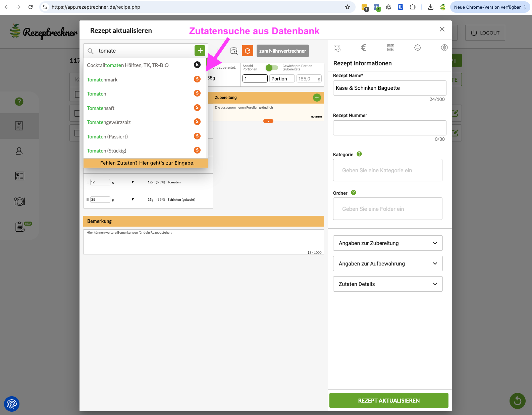The height and width of the screenshot is (415, 532).
Task: Grab the drag handle of Schinken row
Action: [88, 199]
